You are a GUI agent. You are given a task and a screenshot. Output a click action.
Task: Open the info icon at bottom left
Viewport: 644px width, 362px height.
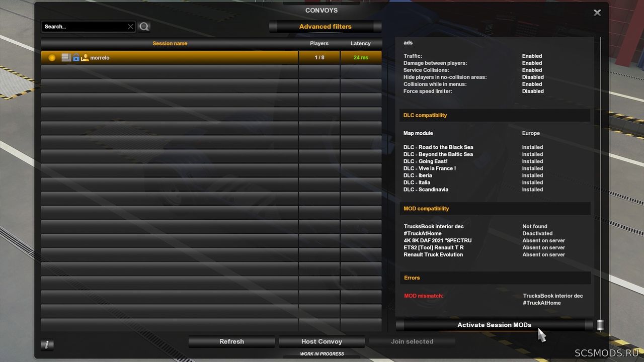pos(47,345)
